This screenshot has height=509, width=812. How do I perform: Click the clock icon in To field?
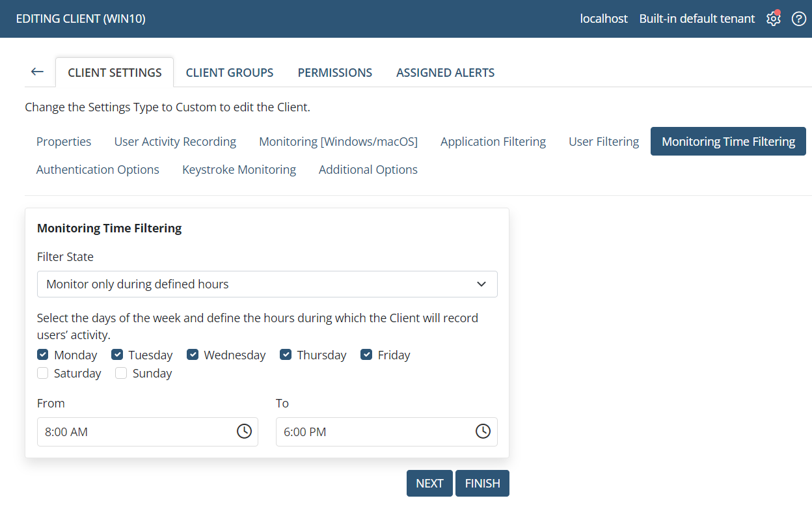tap(483, 432)
